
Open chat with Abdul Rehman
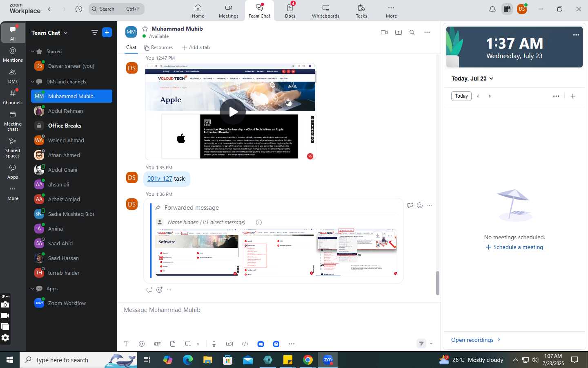(72, 111)
